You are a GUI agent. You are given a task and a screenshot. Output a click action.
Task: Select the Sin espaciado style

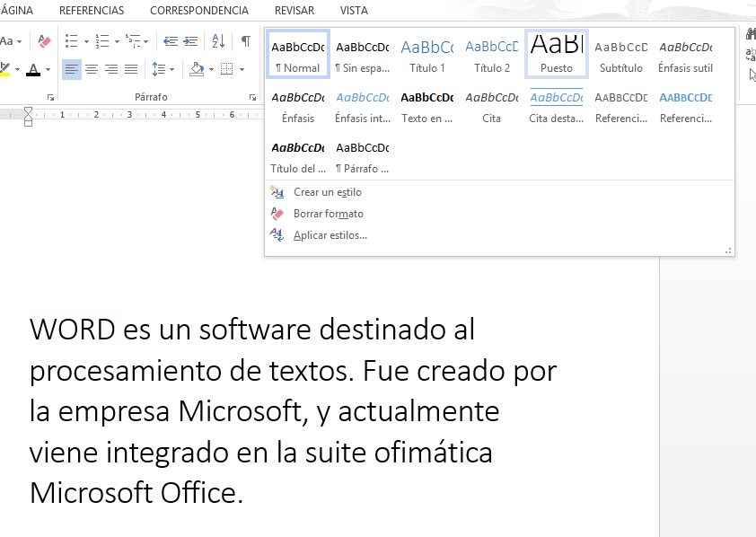(x=363, y=54)
